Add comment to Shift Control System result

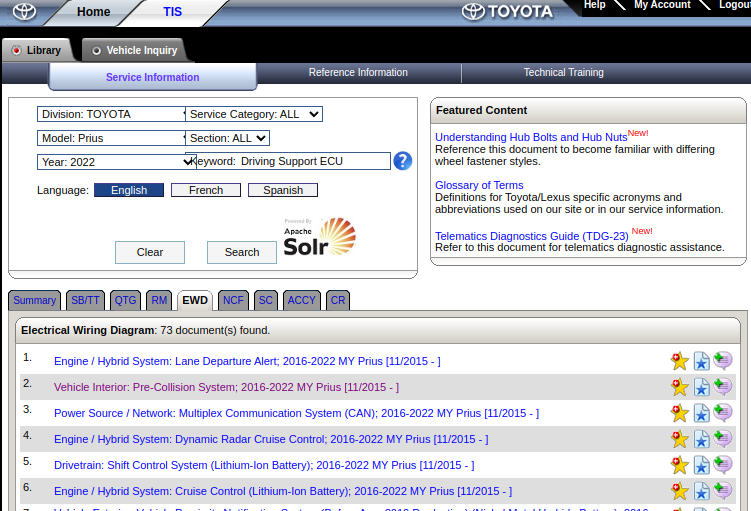723,464
